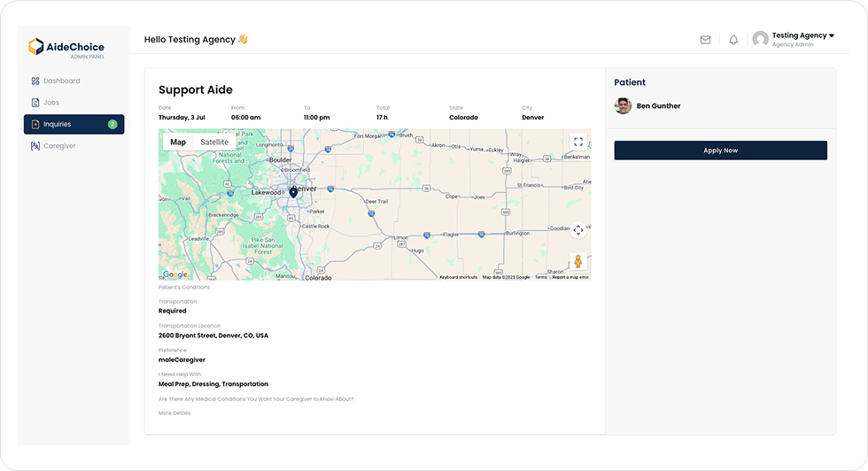
Task: Click Report a map error link
Action: tap(570, 277)
